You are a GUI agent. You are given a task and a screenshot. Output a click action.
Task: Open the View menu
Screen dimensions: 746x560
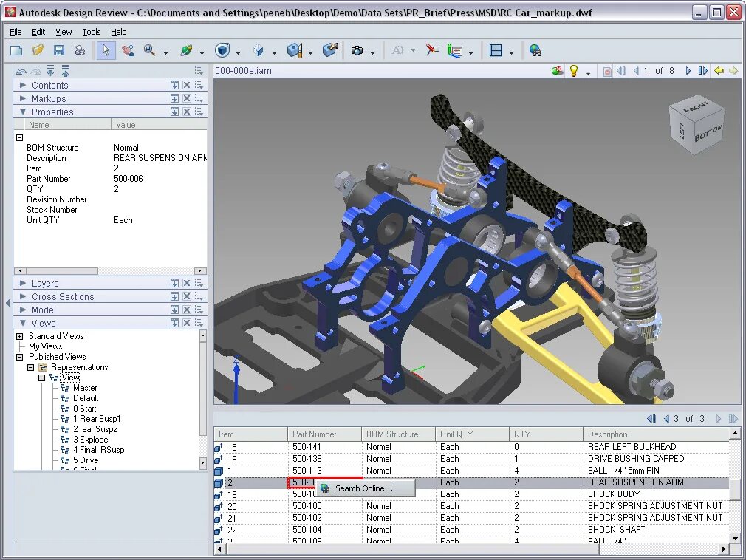pos(64,32)
